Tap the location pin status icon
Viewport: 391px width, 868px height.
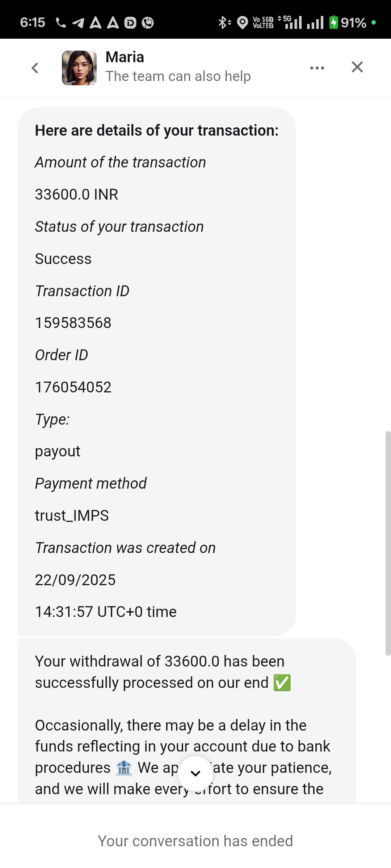[242, 22]
